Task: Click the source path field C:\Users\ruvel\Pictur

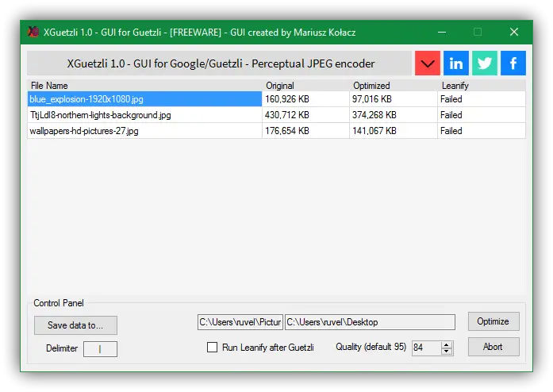Action: (240, 322)
